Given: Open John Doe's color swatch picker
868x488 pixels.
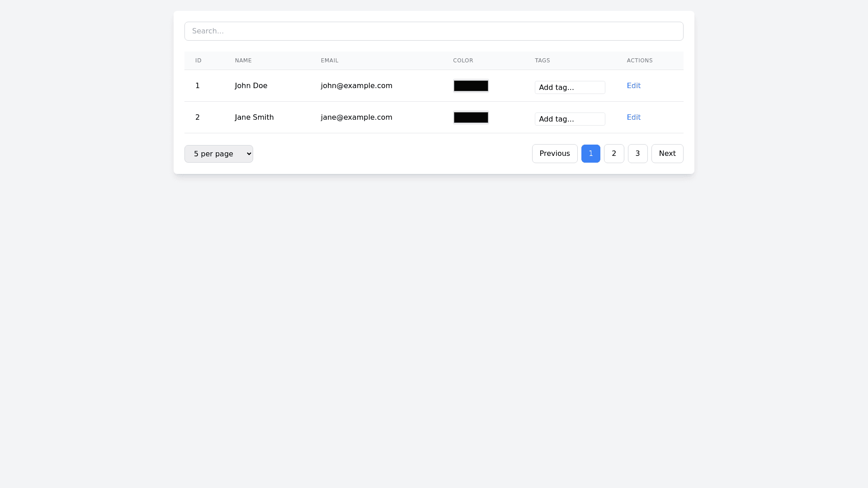Looking at the screenshot, I should (471, 86).
